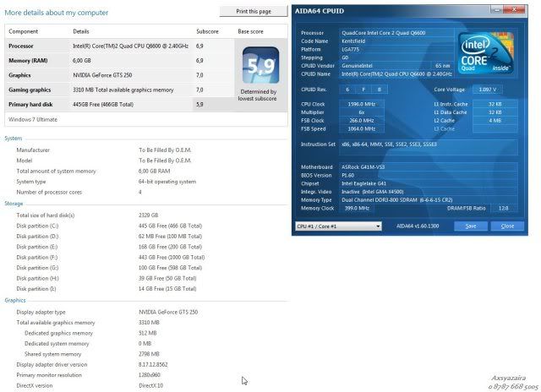Select the Memory (RAM) row label
This screenshot has height=392, width=541.
point(28,60)
